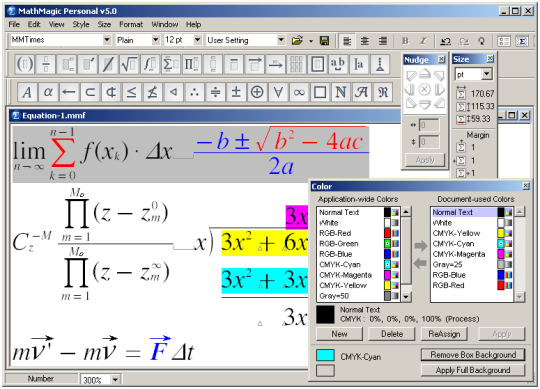Open the 300% zoom dropdown
Image resolution: width=540 pixels, height=389 pixels.
click(x=115, y=380)
